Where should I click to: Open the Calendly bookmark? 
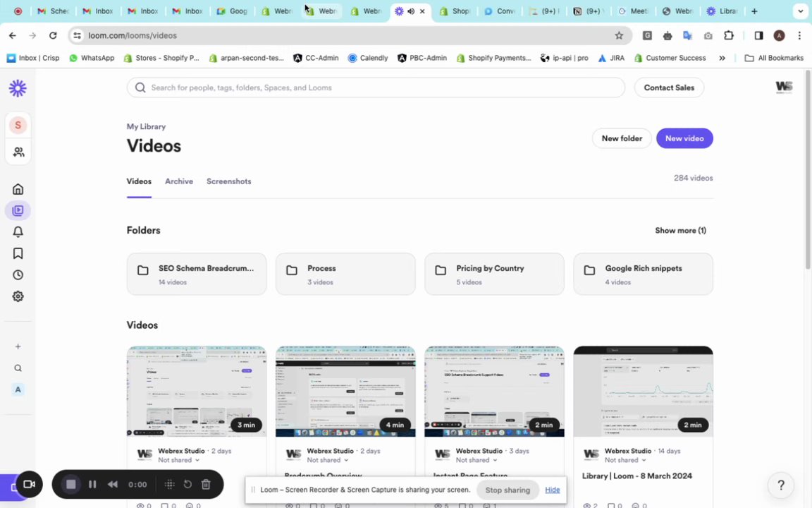tap(368, 58)
